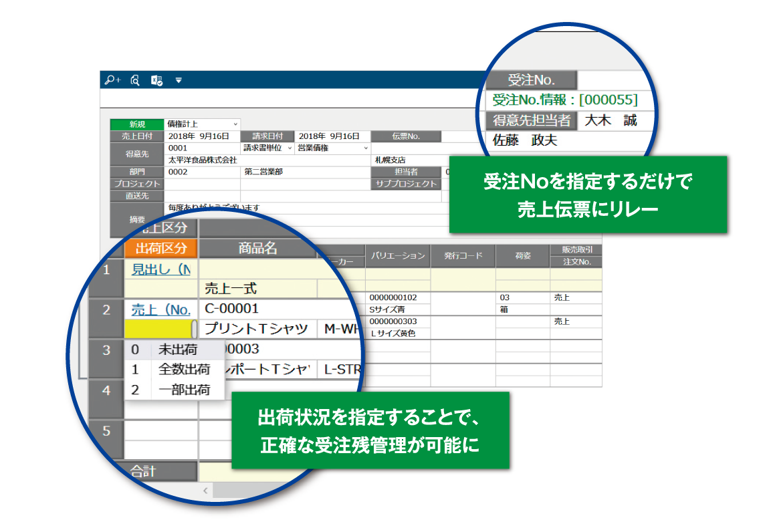Open the 債権計上 dropdown
Screen dimensions: 773x532
pyautogui.click(x=235, y=124)
